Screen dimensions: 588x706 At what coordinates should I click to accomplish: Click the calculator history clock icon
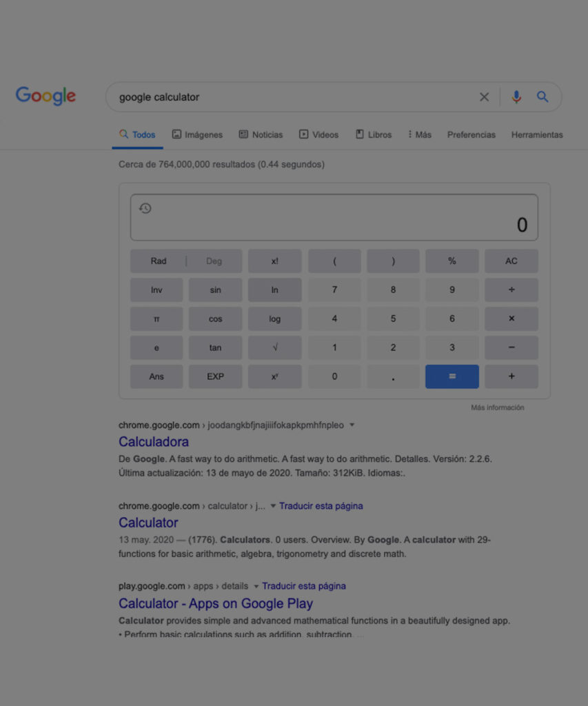[x=145, y=208]
